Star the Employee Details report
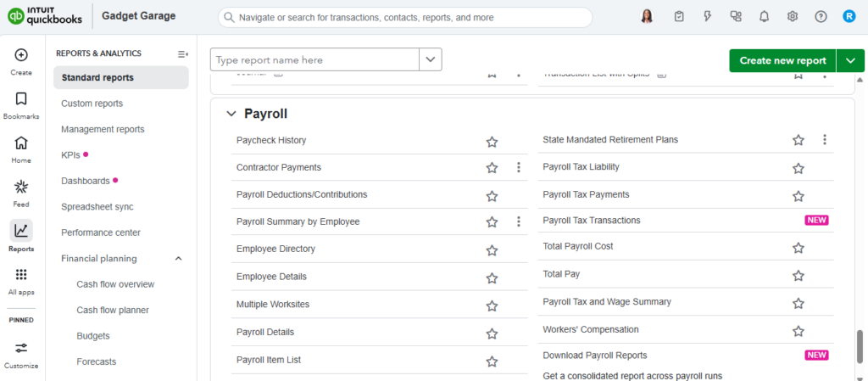Viewport: 868px width, 381px height. point(492,278)
